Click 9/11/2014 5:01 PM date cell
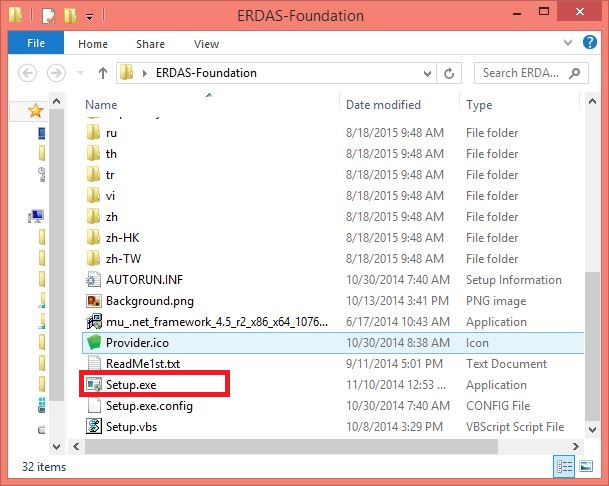The height and width of the screenshot is (486, 609). coord(394,364)
